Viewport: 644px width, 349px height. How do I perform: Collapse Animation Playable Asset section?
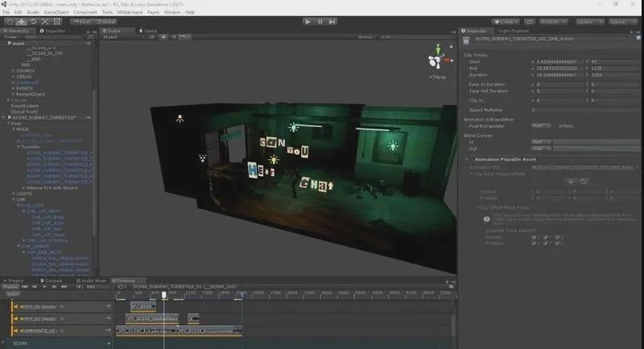[x=466, y=159]
